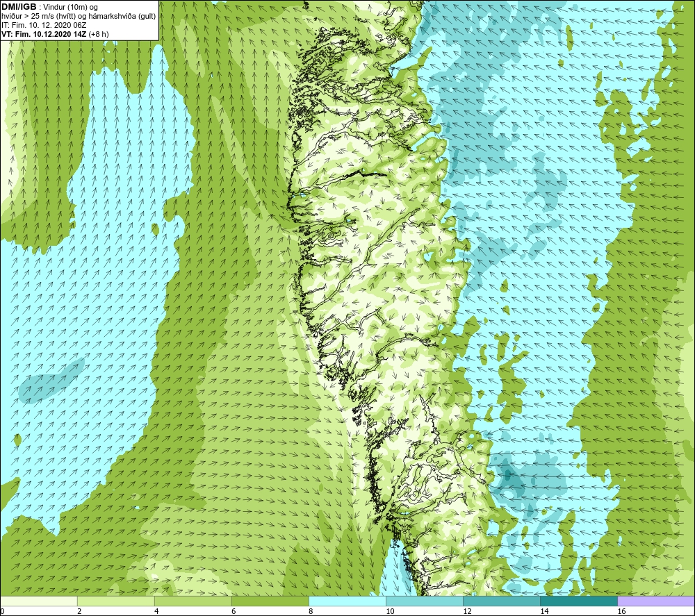The width and height of the screenshot is (695, 616).
Task: Click the 12–14 m/s teal legend swatch
Action: 502,601
